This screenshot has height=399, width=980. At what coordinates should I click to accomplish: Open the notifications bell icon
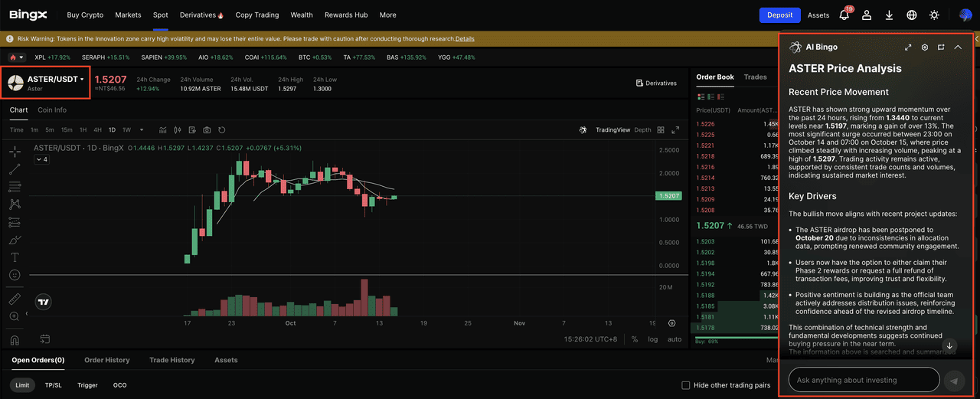844,15
